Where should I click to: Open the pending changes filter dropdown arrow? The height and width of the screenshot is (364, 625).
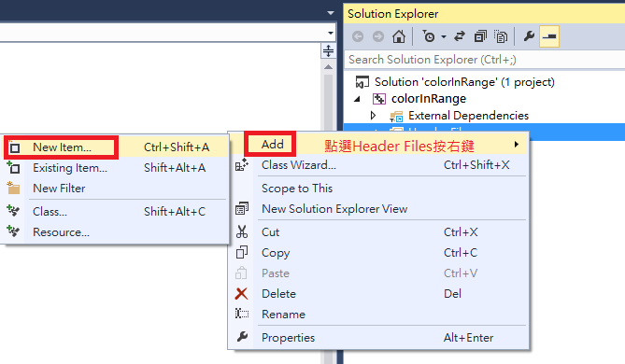click(x=444, y=37)
